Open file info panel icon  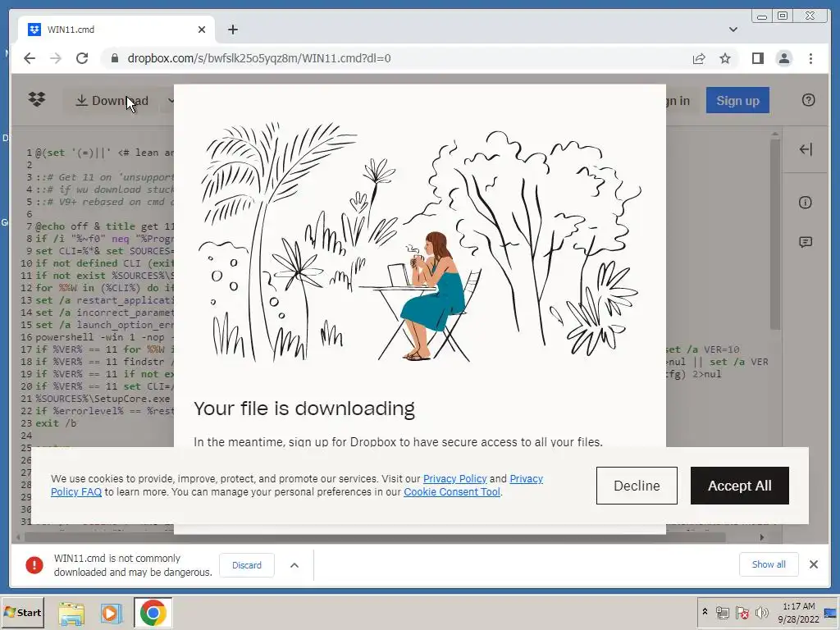tap(806, 203)
